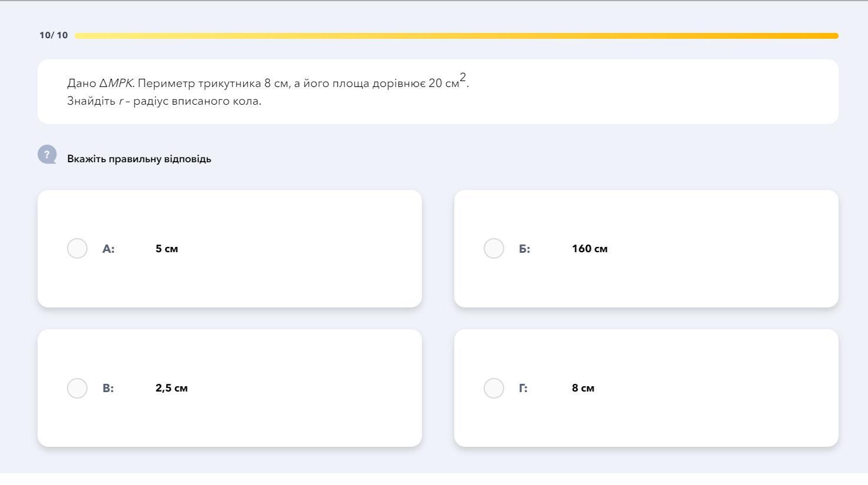Click the "2,5 см" answer text
868x485 pixels.
tap(172, 388)
